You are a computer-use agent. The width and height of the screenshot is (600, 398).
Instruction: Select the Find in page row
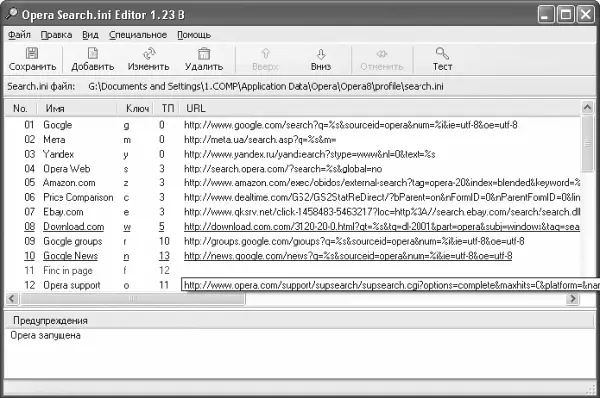pyautogui.click(x=292, y=270)
